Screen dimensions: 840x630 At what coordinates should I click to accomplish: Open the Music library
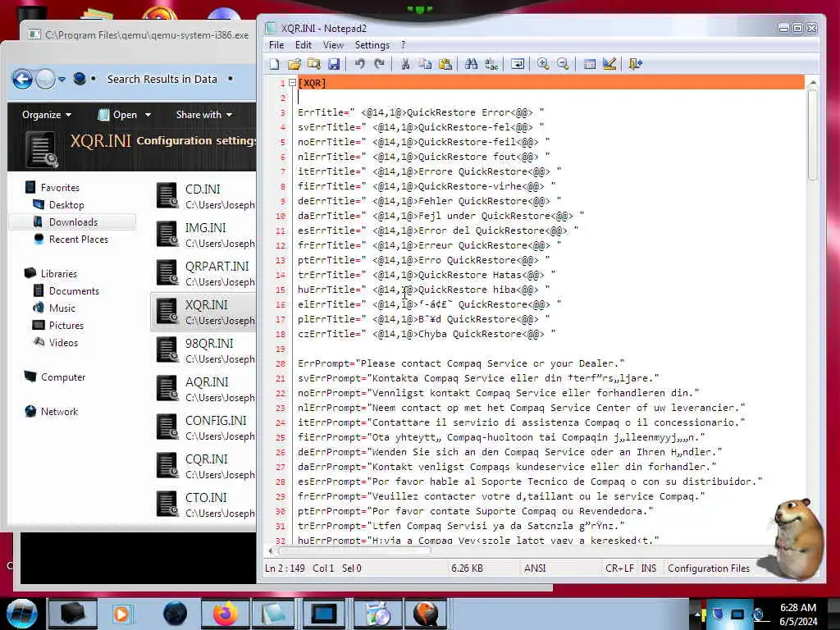(x=62, y=308)
